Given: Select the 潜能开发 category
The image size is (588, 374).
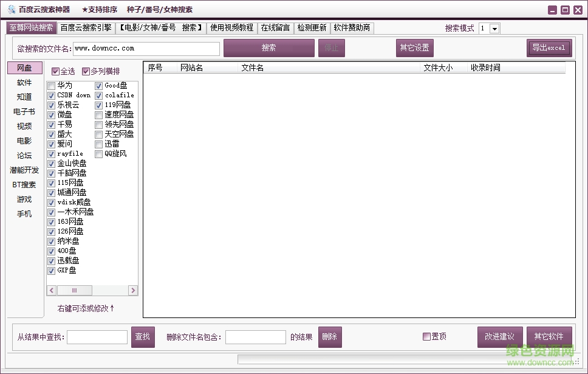Looking at the screenshot, I should [x=24, y=170].
